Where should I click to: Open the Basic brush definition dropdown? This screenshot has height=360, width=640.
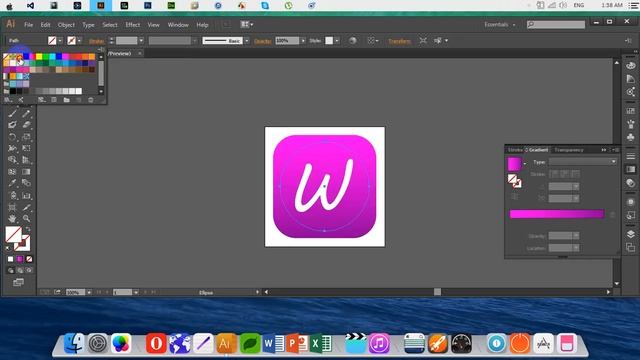coord(247,41)
